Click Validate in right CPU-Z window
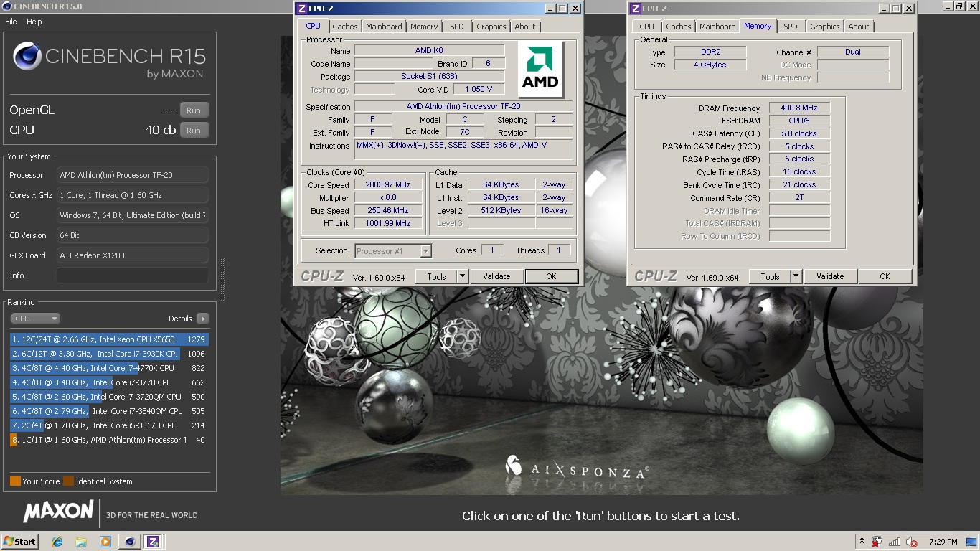This screenshot has height=551, width=980. pyautogui.click(x=830, y=276)
